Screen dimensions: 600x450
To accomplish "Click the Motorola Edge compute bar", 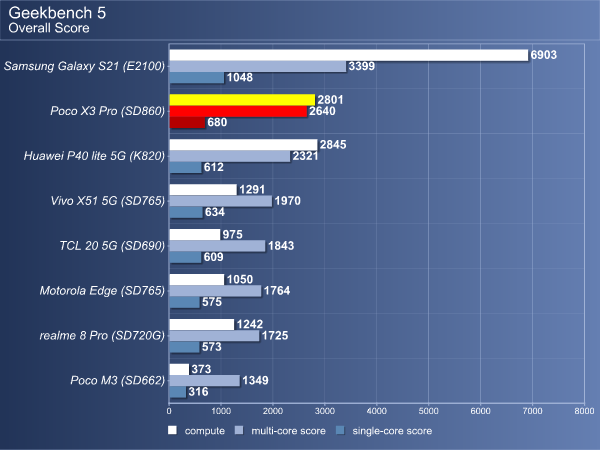I will pyautogui.click(x=197, y=279).
